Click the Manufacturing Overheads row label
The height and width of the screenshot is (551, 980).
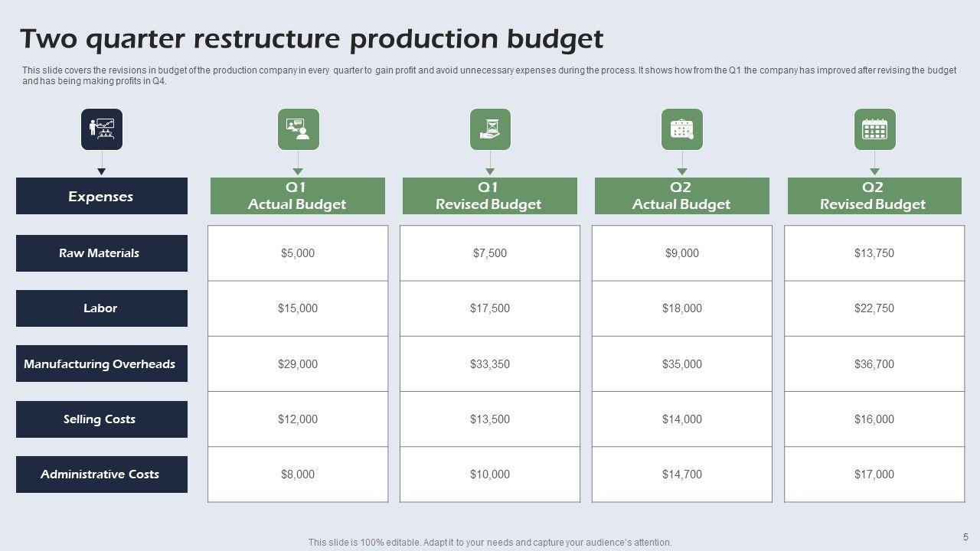point(102,364)
